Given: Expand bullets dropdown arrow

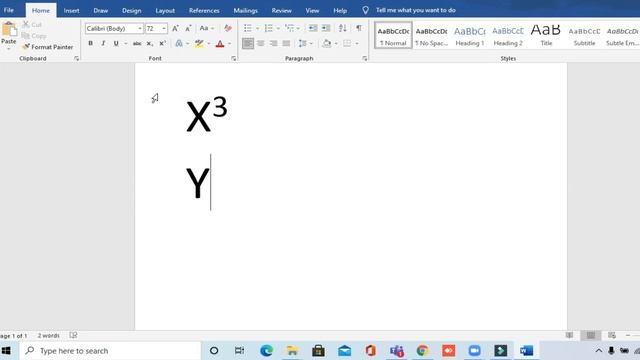Looking at the screenshot, I should coord(257,28).
